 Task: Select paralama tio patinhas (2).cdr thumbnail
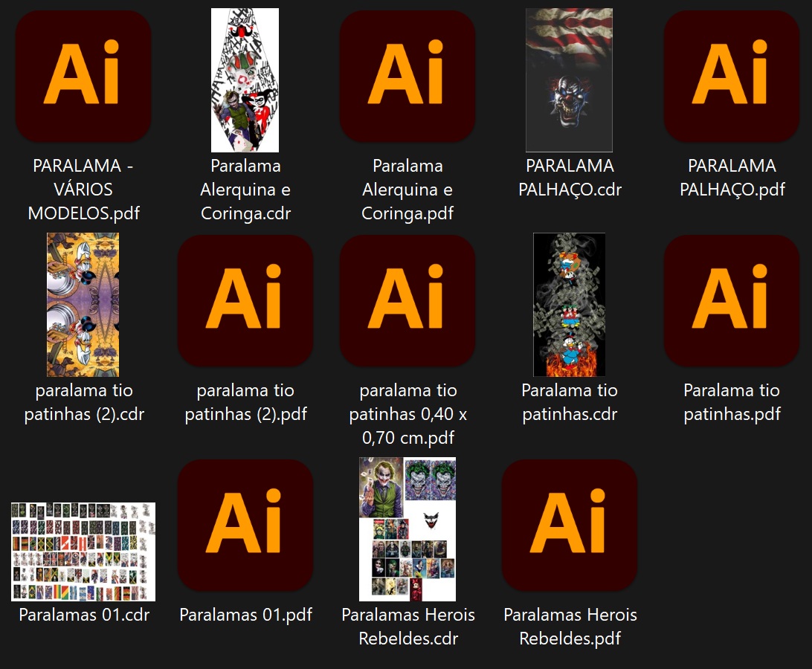(83, 305)
